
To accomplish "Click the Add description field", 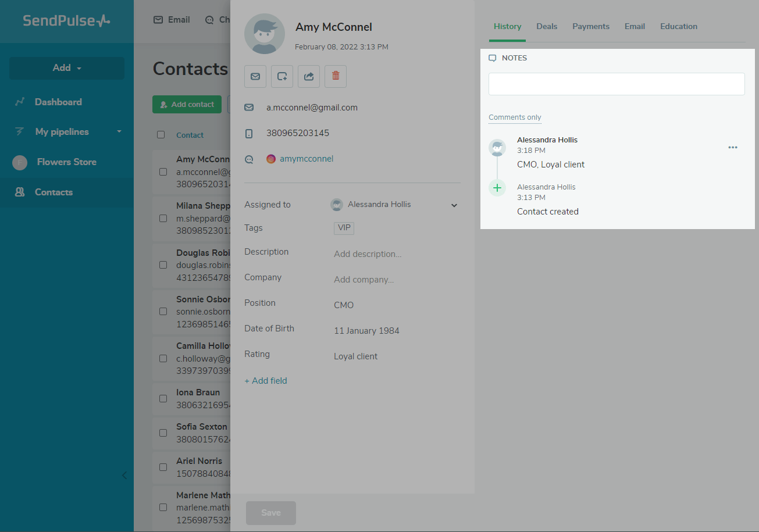I will (x=368, y=254).
